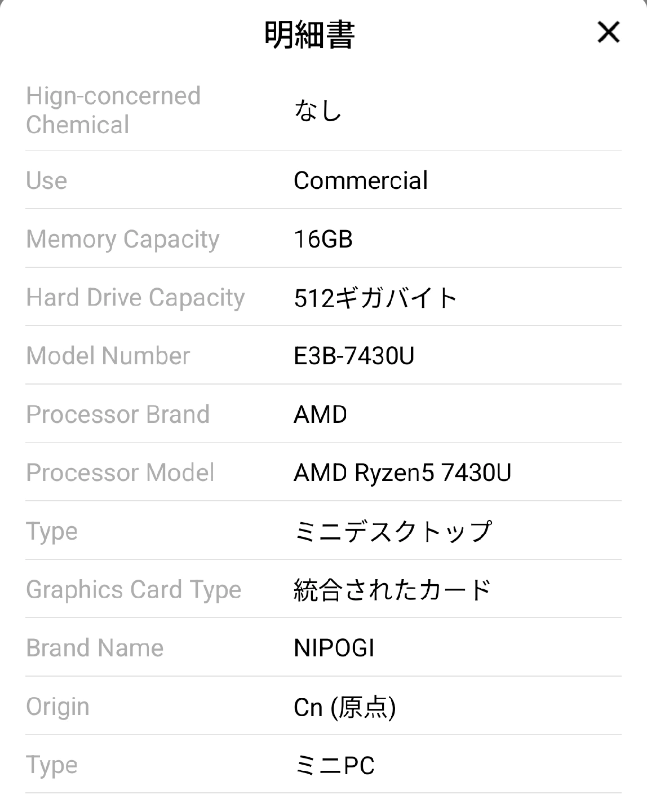The height and width of the screenshot is (812, 647).
Task: Tap the Hard Drive Capacity label
Action: [135, 298]
